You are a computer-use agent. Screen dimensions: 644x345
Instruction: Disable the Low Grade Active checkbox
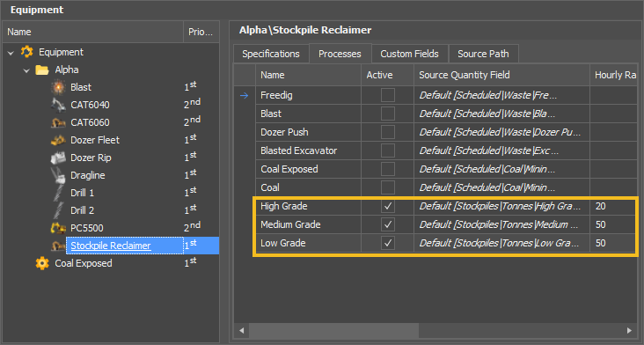(x=388, y=243)
